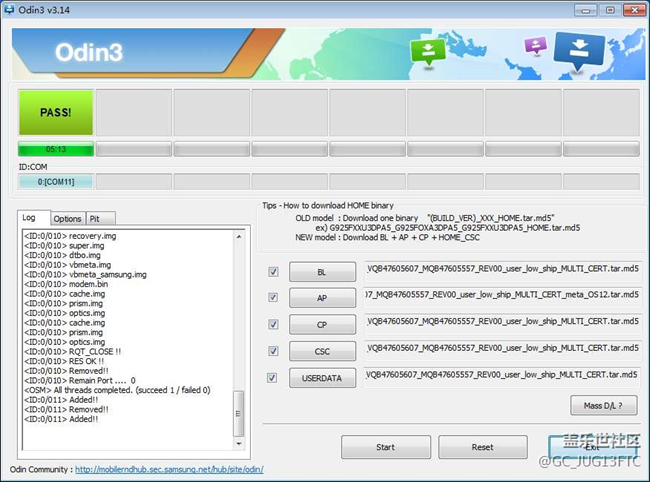Open the Odin Community samsung.net link
The width and height of the screenshot is (650, 482).
point(169,469)
